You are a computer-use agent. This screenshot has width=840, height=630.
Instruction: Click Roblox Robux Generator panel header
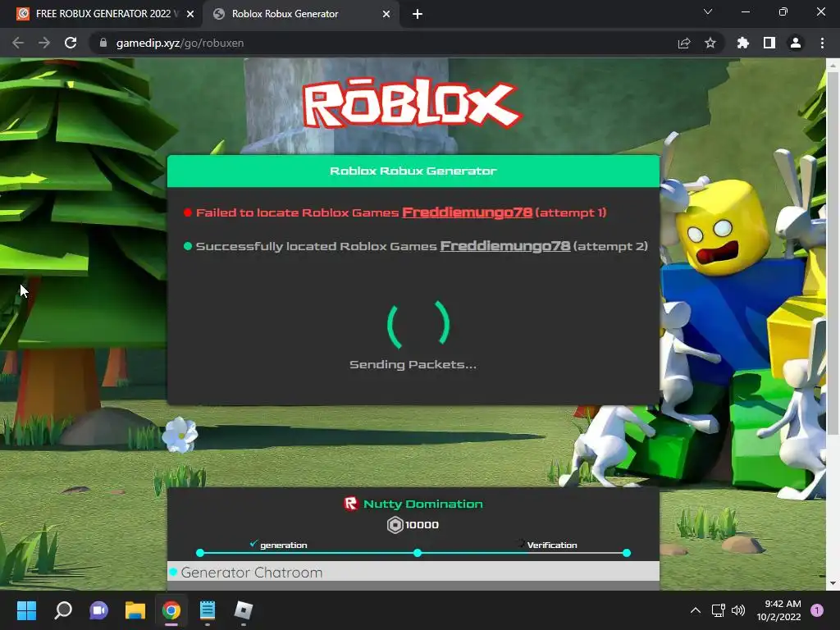coord(413,171)
